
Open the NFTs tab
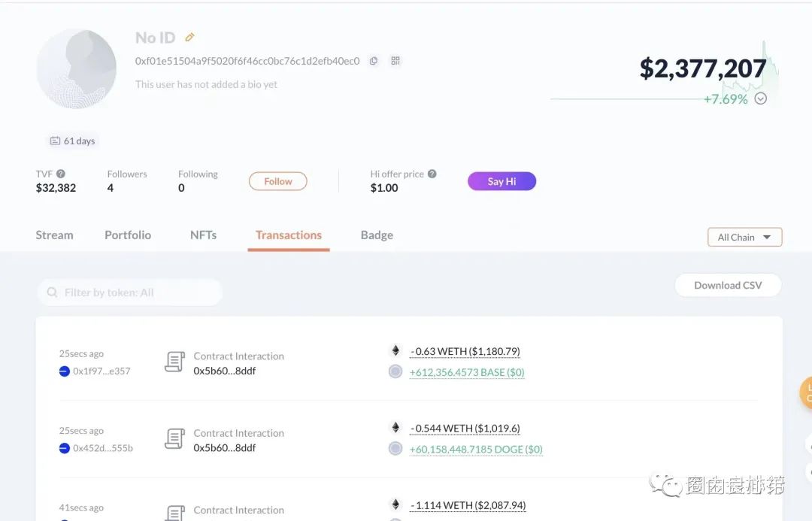pos(203,235)
